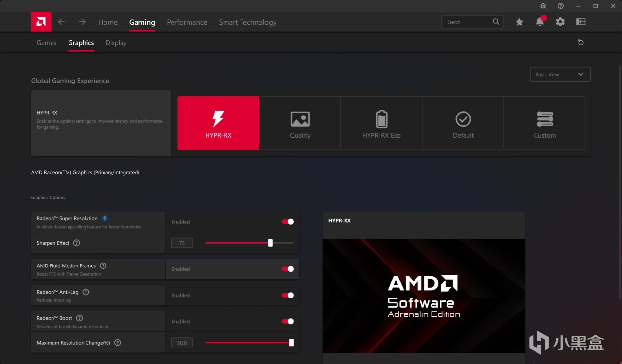The width and height of the screenshot is (622, 364).
Task: Open the Gaming tab
Action: (142, 22)
